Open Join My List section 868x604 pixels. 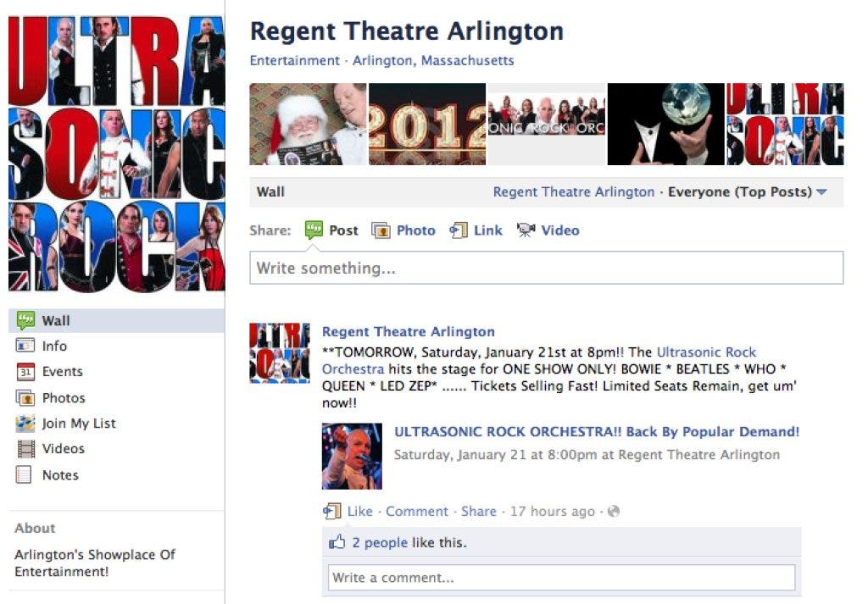[79, 423]
